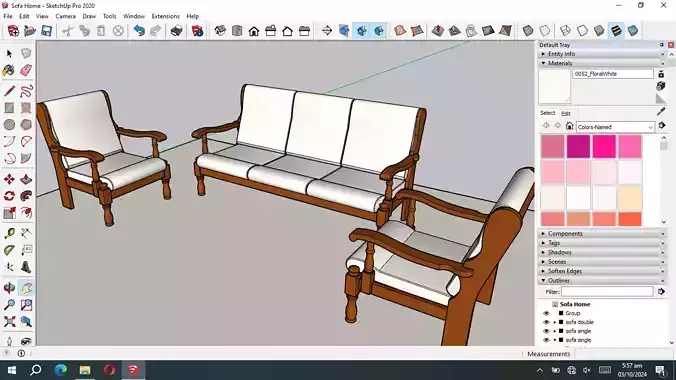Collapse the Materials panel
This screenshot has width=676, height=380.
coord(602,63)
